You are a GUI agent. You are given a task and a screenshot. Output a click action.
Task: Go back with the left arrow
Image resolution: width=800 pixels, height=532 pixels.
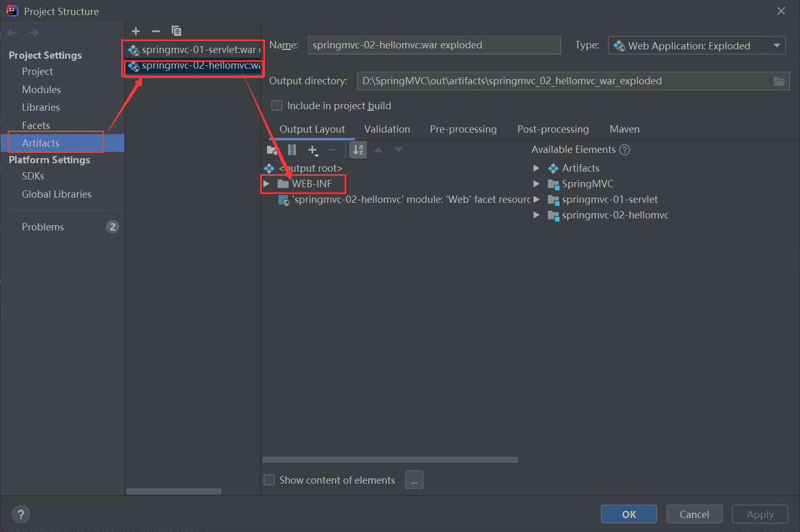[12, 33]
